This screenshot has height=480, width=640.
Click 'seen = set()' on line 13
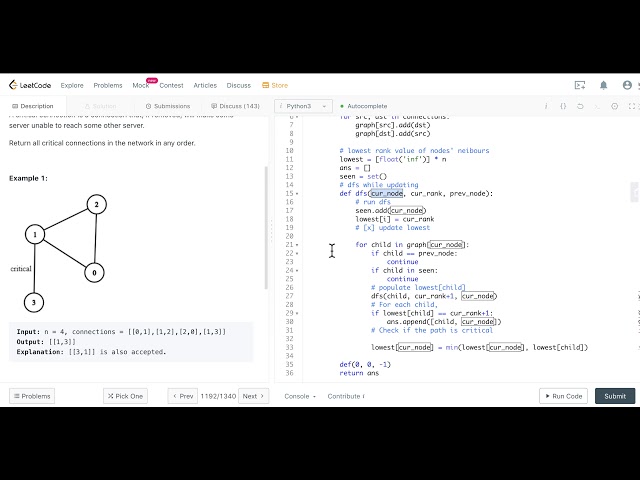coord(363,176)
